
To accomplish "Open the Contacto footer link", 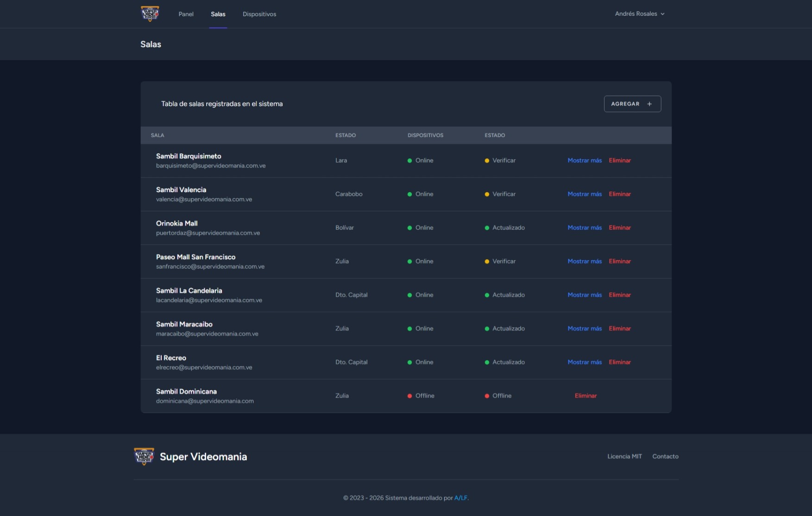I will 665,456.
